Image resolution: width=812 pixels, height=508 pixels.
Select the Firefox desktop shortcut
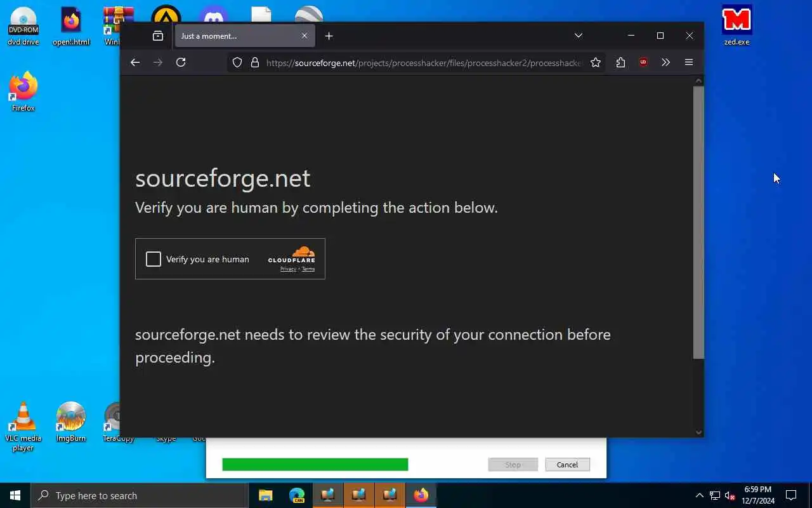(x=23, y=92)
